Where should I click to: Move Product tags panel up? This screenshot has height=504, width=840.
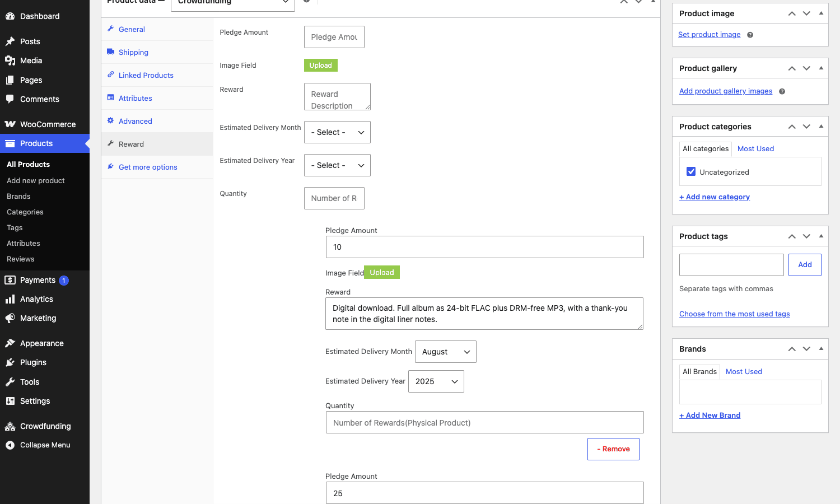click(792, 236)
